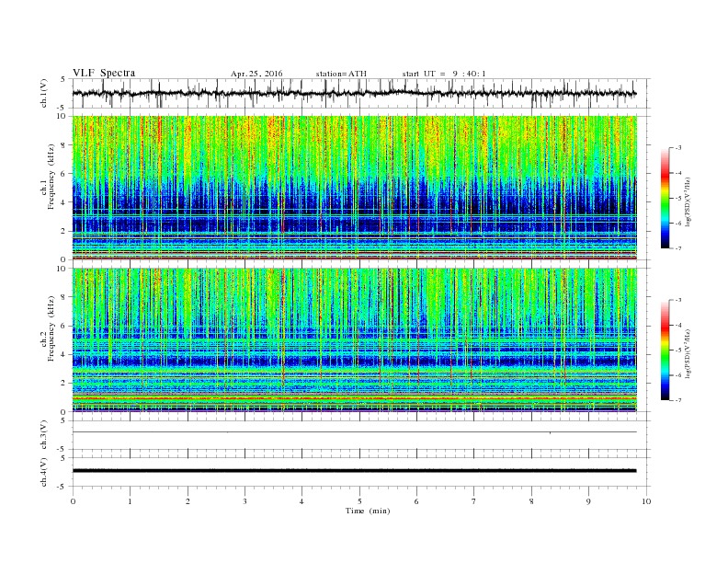728x563 pixels.
Task: Click the "3" tick on the time axis
Action: 245,501
